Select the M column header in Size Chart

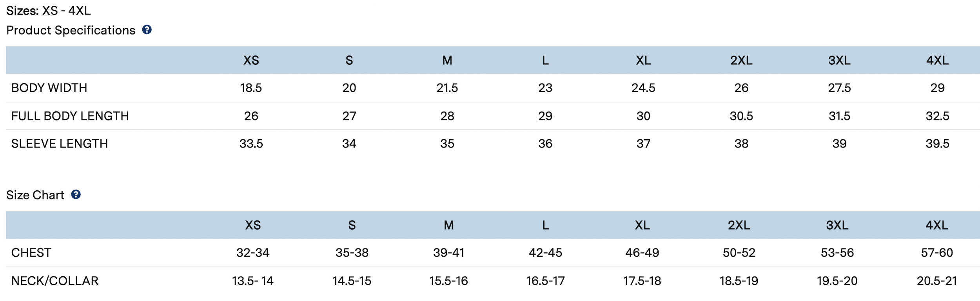pyautogui.click(x=448, y=225)
